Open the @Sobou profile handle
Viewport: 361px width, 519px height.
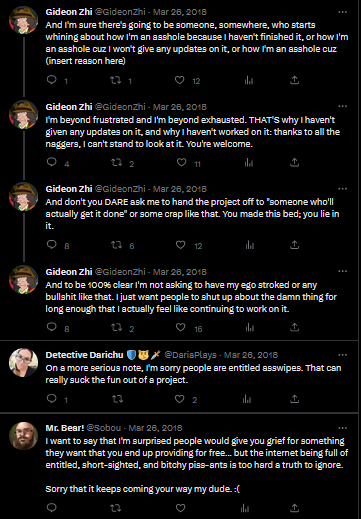coord(104,428)
